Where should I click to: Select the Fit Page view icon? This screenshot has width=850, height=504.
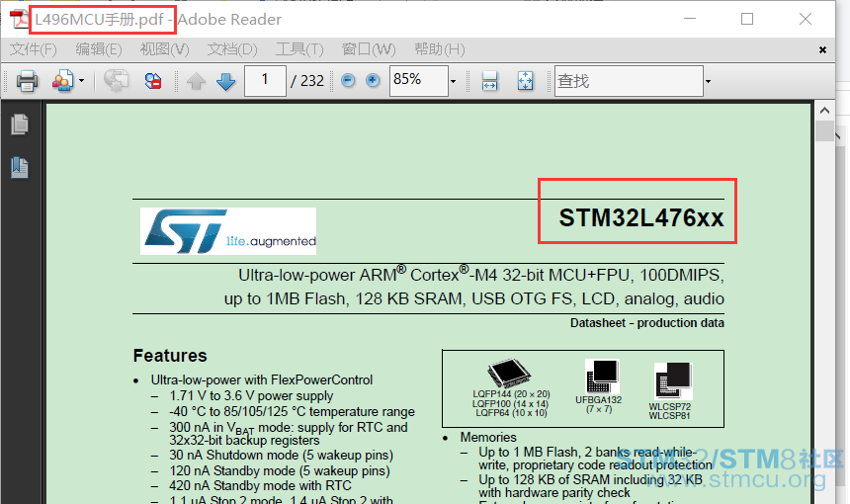(x=525, y=81)
